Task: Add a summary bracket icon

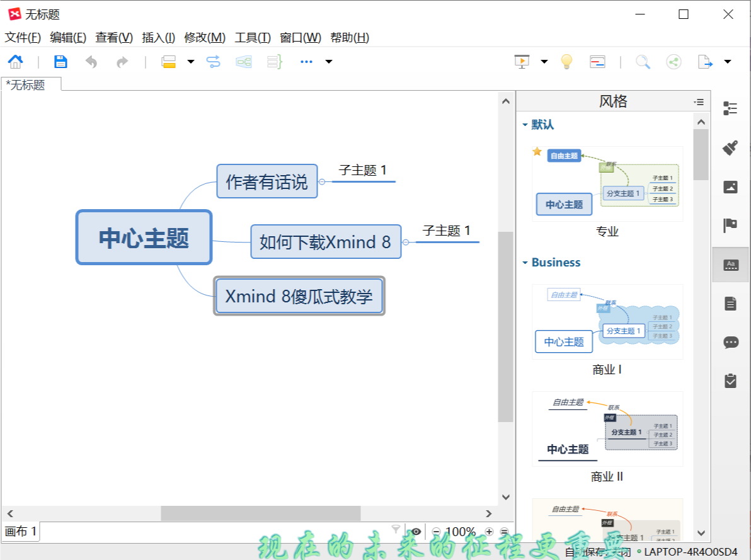Action: (x=275, y=61)
